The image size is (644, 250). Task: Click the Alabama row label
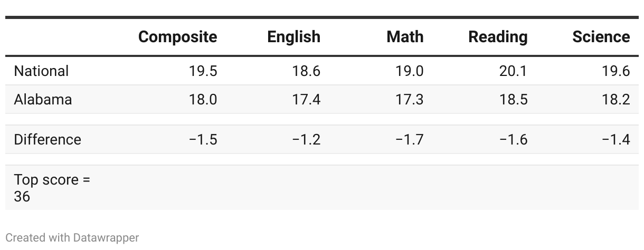tap(43, 99)
